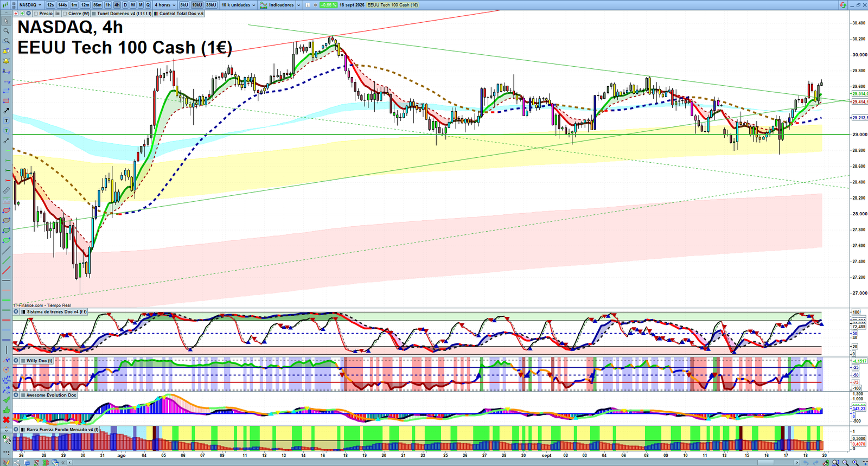The height and width of the screenshot is (466, 868).
Task: Select the speech bubble comment tool
Action: point(7,131)
